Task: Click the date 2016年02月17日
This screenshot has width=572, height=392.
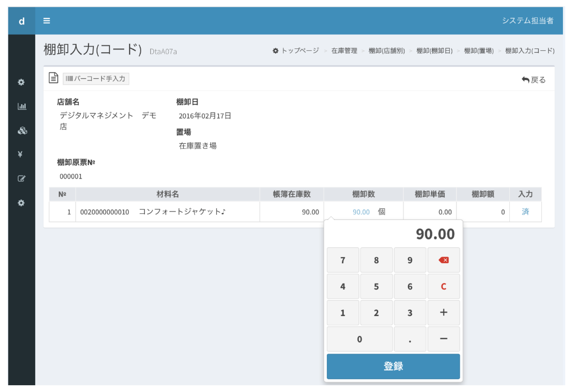Action: point(205,116)
